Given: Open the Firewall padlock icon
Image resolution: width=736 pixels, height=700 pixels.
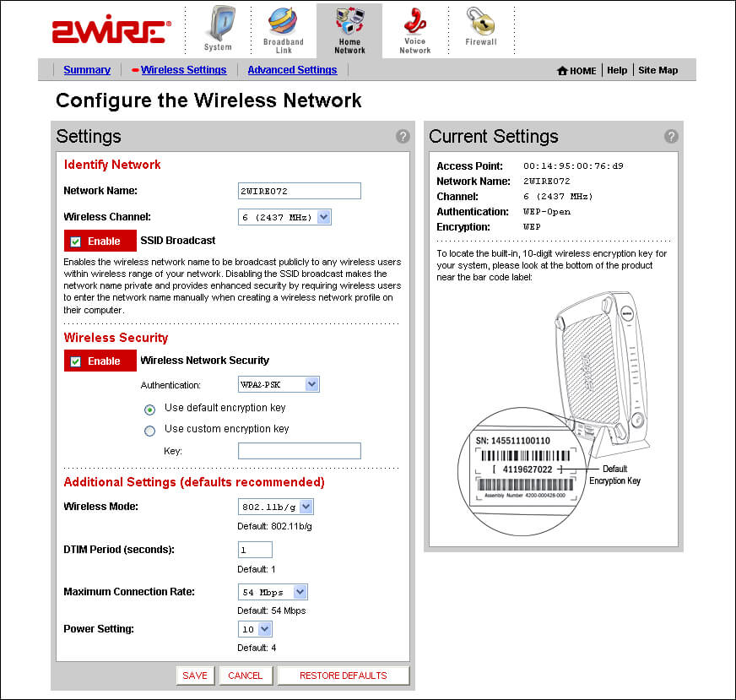Looking at the screenshot, I should click(x=481, y=22).
